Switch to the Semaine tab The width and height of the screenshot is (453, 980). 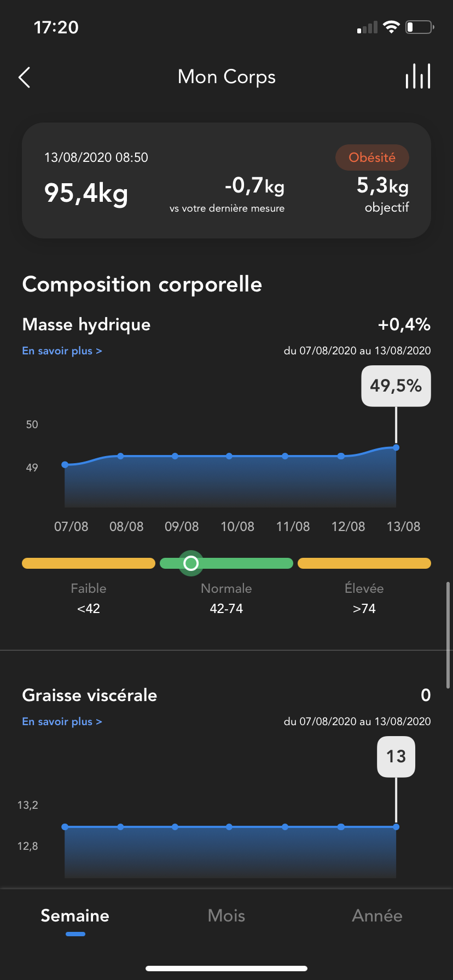75,915
